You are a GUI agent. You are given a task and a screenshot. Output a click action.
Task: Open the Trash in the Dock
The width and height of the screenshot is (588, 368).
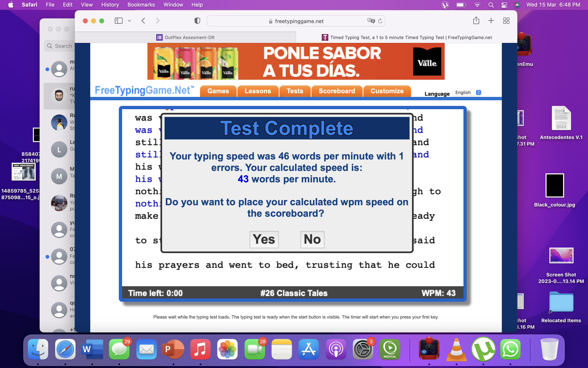point(549,349)
